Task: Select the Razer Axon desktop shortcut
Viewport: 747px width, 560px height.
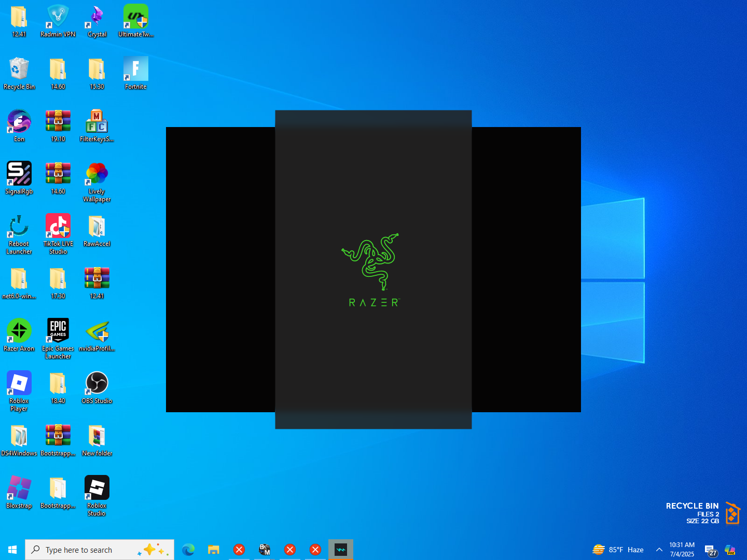Action: 19,335
